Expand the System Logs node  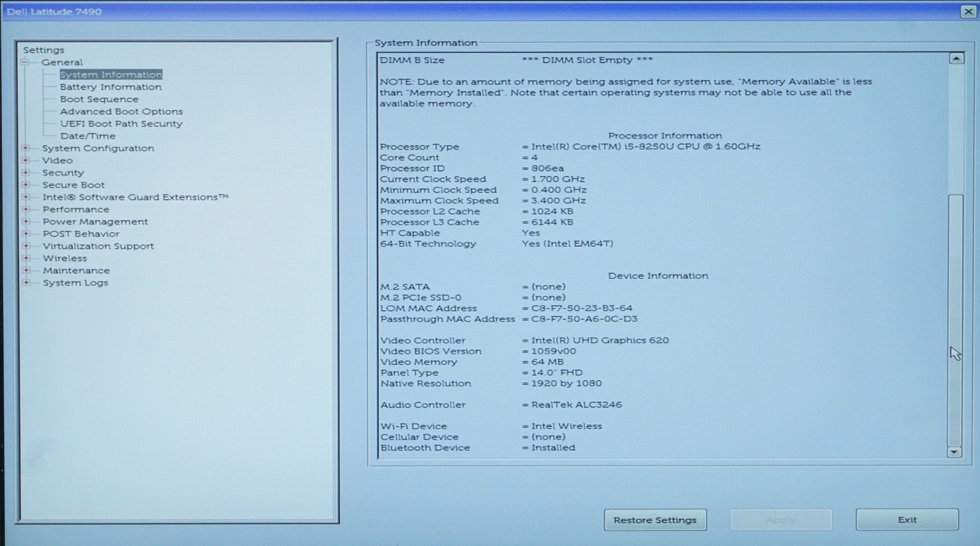[25, 282]
